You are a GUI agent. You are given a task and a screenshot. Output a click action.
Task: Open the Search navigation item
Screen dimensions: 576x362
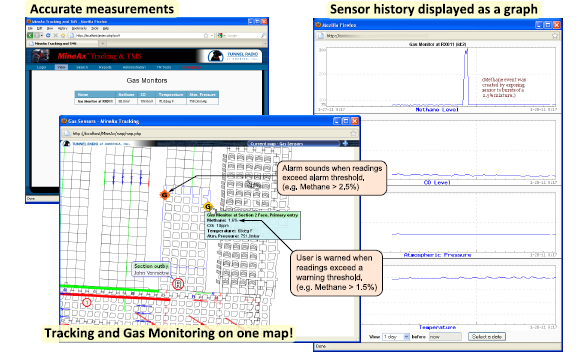[82, 67]
